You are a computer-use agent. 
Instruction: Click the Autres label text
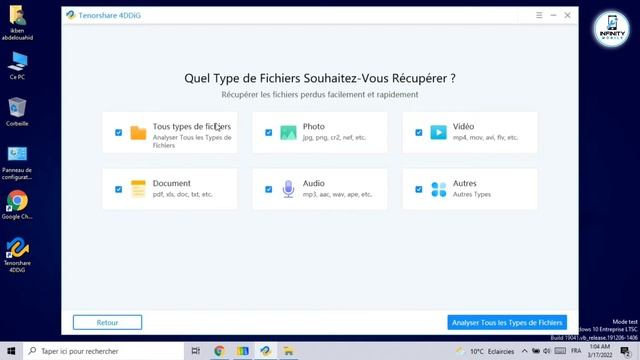pos(464,183)
